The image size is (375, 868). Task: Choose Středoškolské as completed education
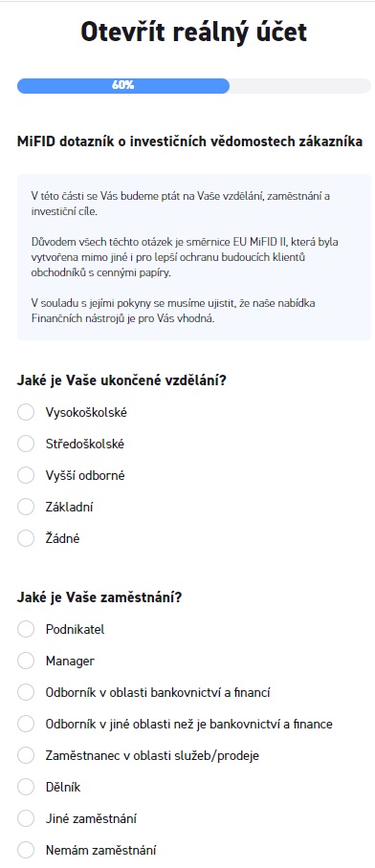(x=26, y=444)
